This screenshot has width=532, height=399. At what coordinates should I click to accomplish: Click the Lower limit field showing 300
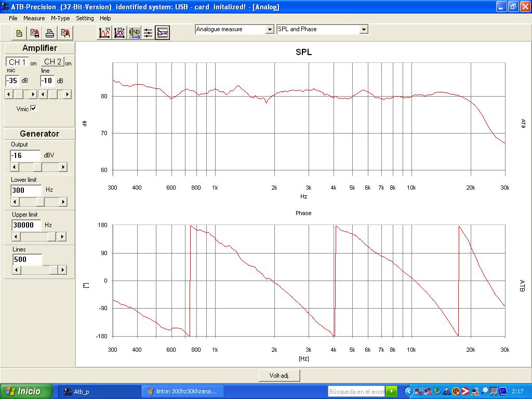click(26, 190)
